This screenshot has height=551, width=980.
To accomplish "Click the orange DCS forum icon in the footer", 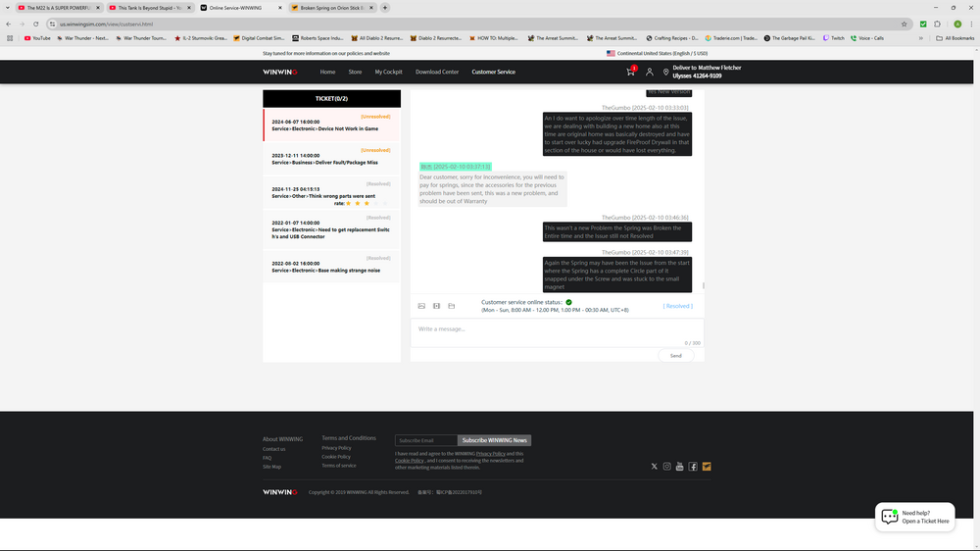I will 707,467.
